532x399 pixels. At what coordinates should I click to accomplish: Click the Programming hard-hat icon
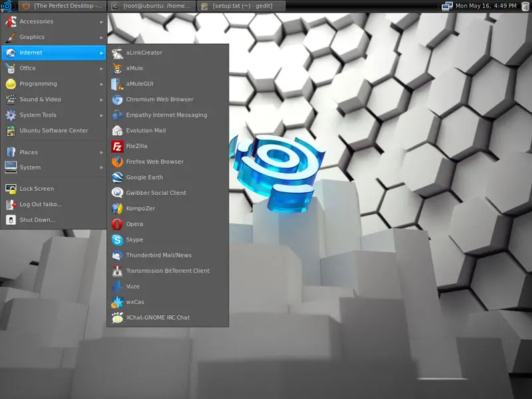pos(11,84)
